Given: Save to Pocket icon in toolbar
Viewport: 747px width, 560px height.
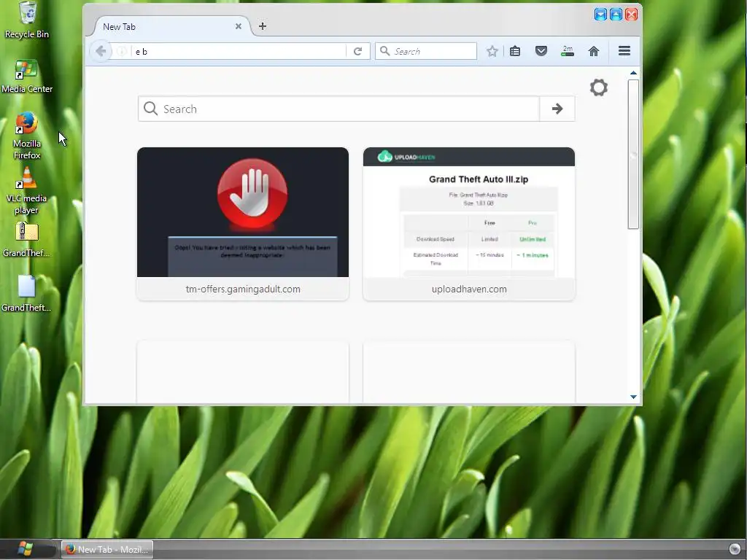Looking at the screenshot, I should (541, 51).
